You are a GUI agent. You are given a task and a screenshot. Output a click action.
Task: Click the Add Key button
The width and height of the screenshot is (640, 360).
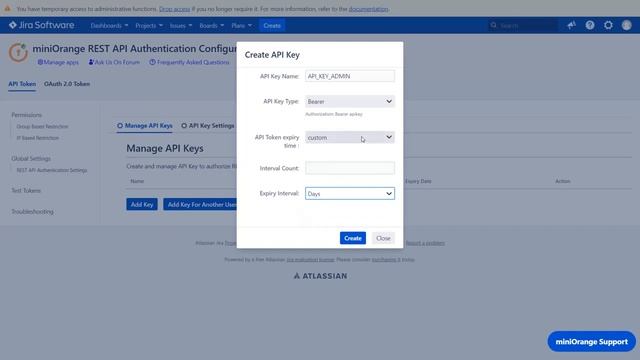pos(142,204)
